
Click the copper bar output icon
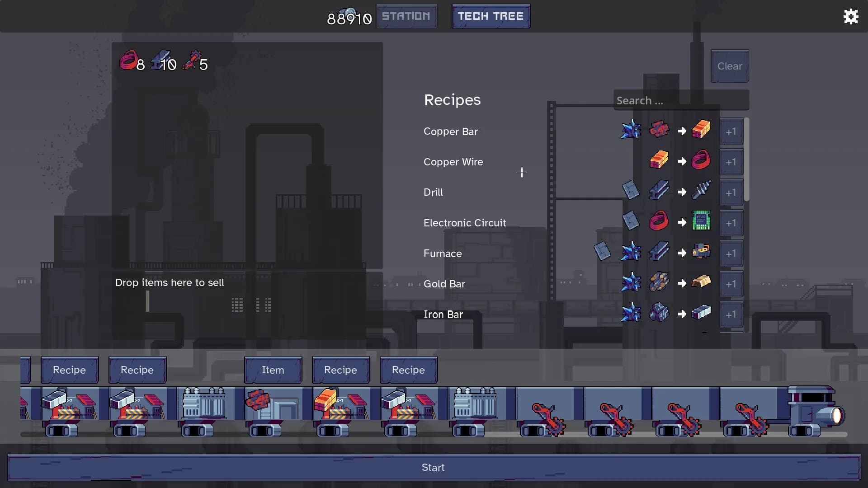[x=701, y=130]
